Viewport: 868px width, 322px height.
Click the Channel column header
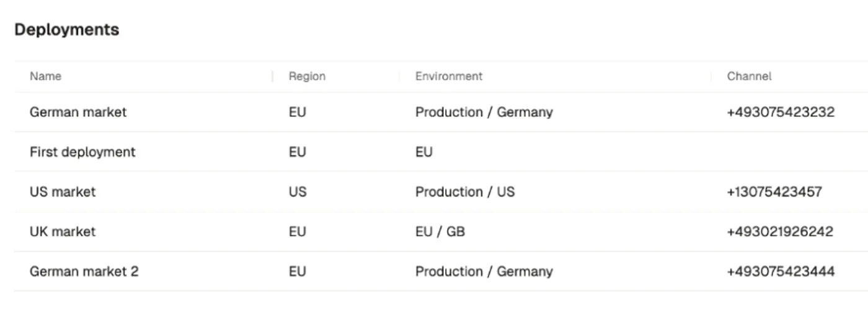point(749,77)
